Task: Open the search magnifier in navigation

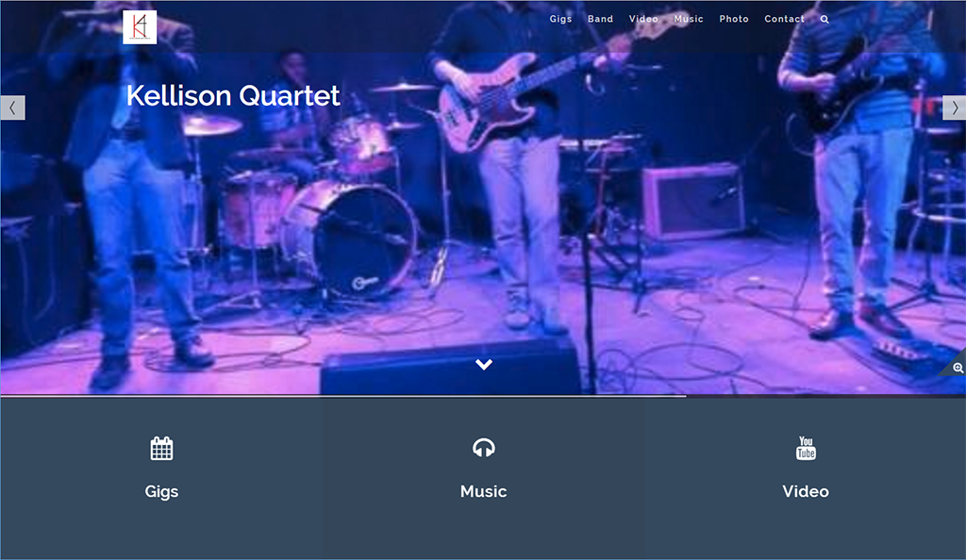Action: [x=824, y=19]
